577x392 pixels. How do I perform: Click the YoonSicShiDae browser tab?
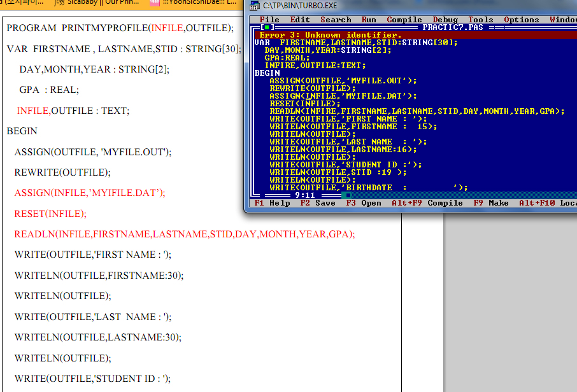point(194,3)
